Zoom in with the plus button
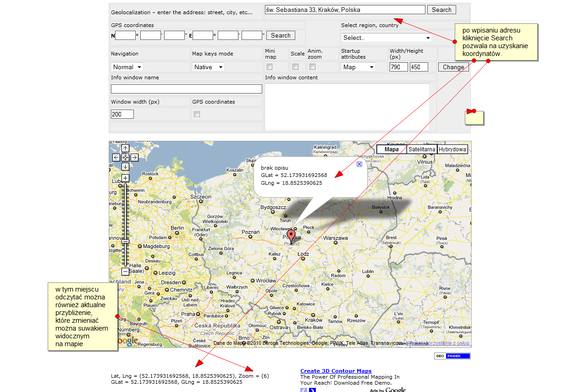579x392 pixels. 125,178
